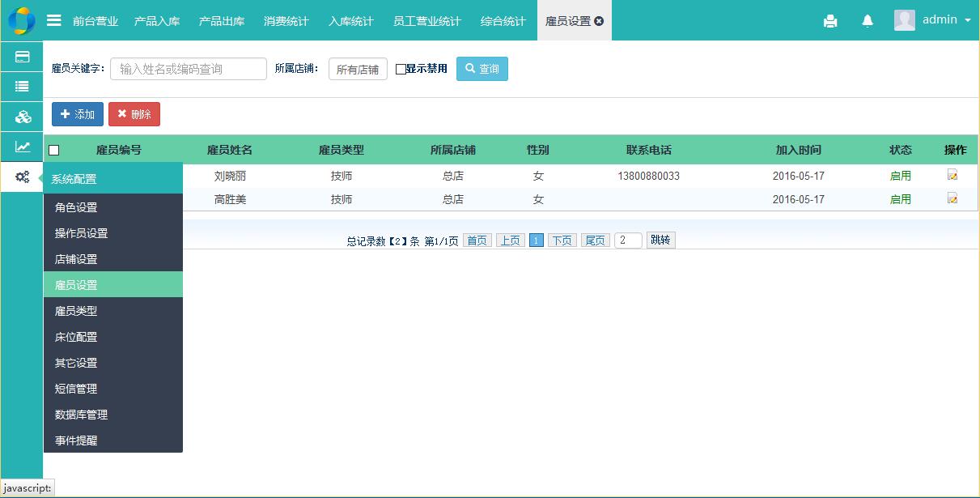Click the printer icon in header

(x=830, y=21)
